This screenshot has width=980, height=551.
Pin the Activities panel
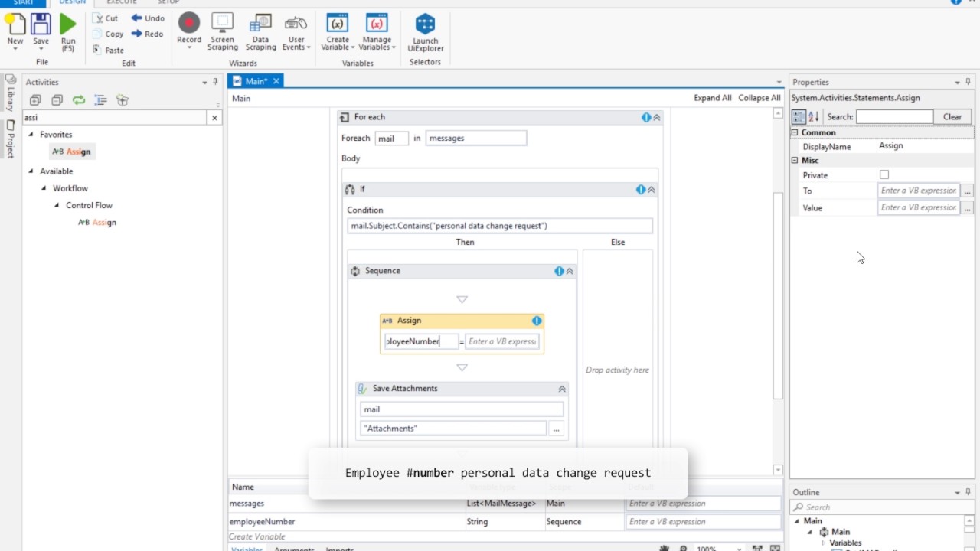216,82
